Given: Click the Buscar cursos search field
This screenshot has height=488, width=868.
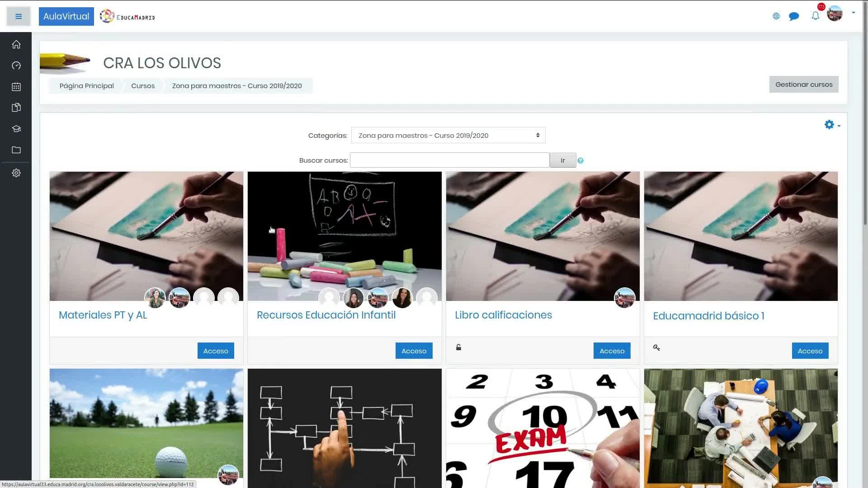Looking at the screenshot, I should tap(450, 160).
